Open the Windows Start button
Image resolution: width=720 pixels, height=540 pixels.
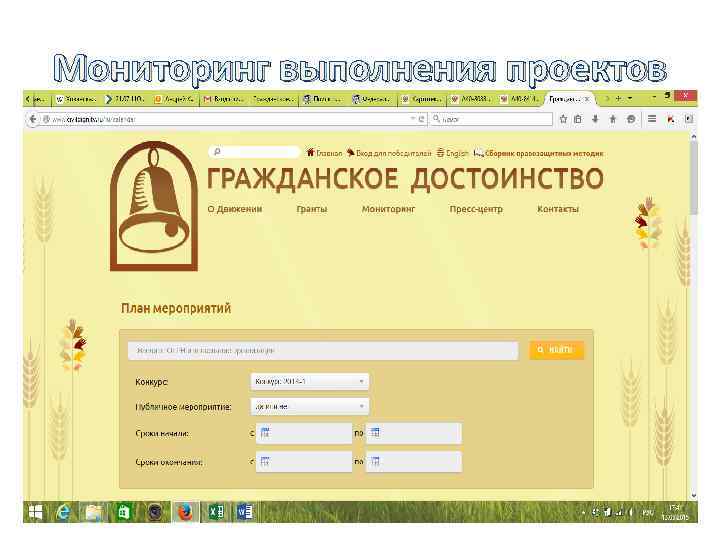click(36, 512)
